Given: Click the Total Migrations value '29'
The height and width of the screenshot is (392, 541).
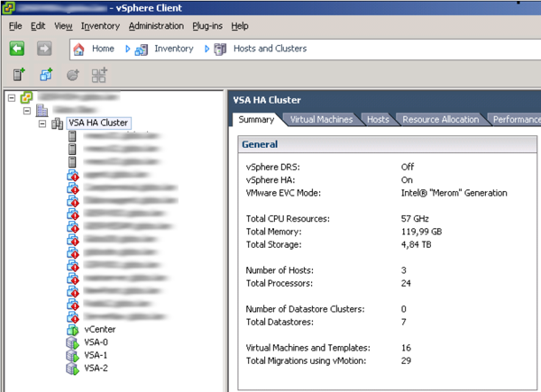Looking at the screenshot, I should click(x=406, y=360).
